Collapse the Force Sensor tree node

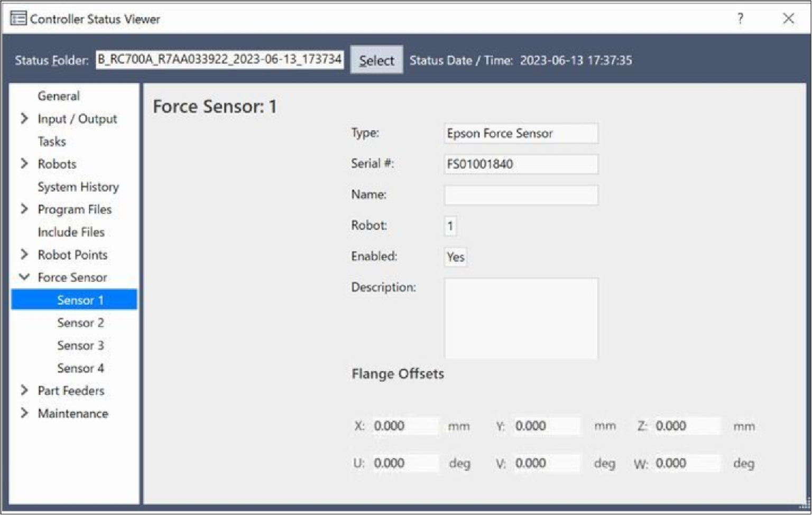[24, 277]
